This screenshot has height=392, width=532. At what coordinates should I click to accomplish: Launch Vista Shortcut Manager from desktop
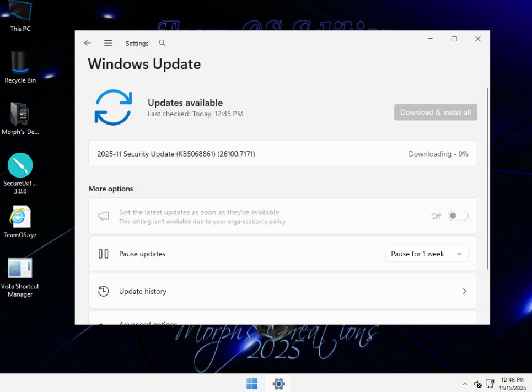20,269
